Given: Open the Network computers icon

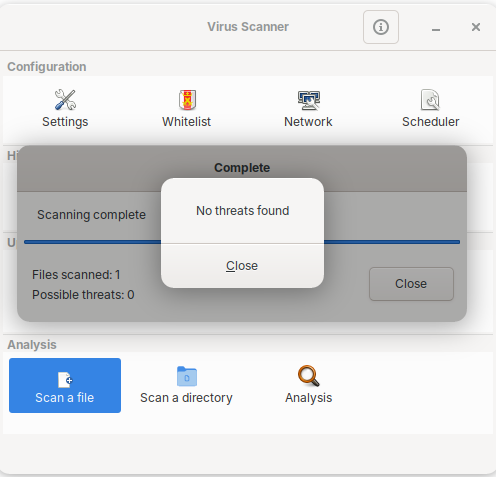Looking at the screenshot, I should point(309,100).
